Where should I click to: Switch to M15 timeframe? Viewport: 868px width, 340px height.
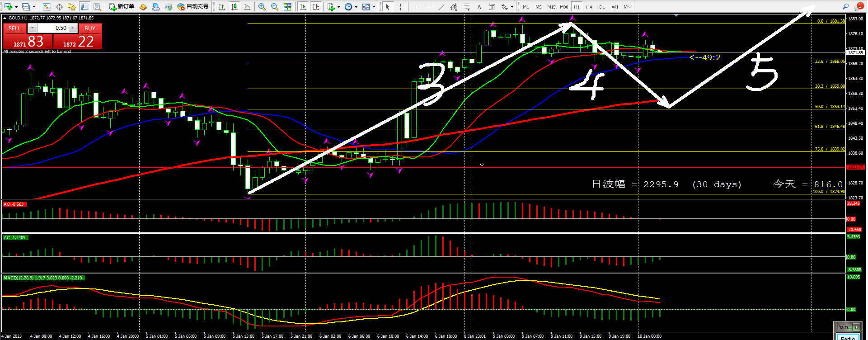point(551,7)
